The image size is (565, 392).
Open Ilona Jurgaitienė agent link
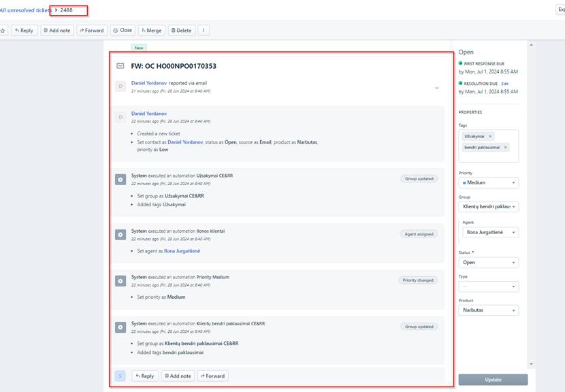point(182,251)
